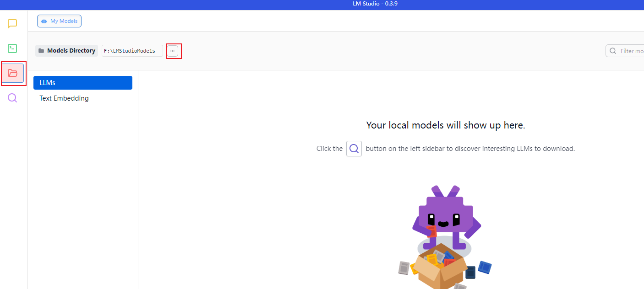644x289 pixels.
Task: Focus the Filter models search field
Action: [632, 51]
